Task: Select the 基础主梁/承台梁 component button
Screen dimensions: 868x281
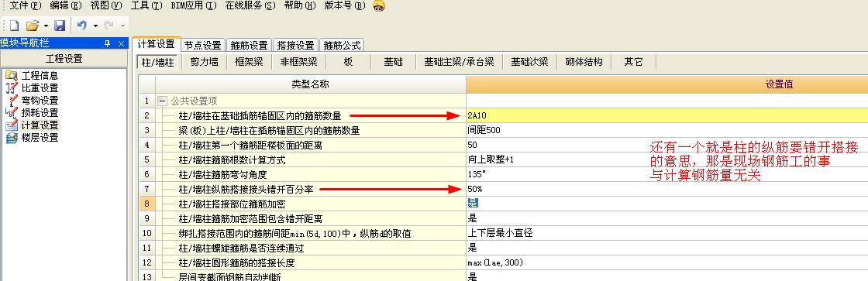Action: point(459,62)
